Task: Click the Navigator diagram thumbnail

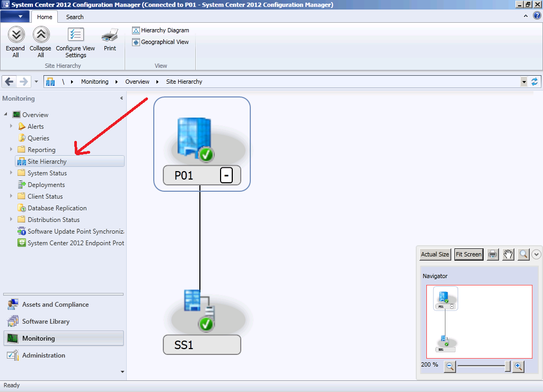Action: tap(479, 322)
